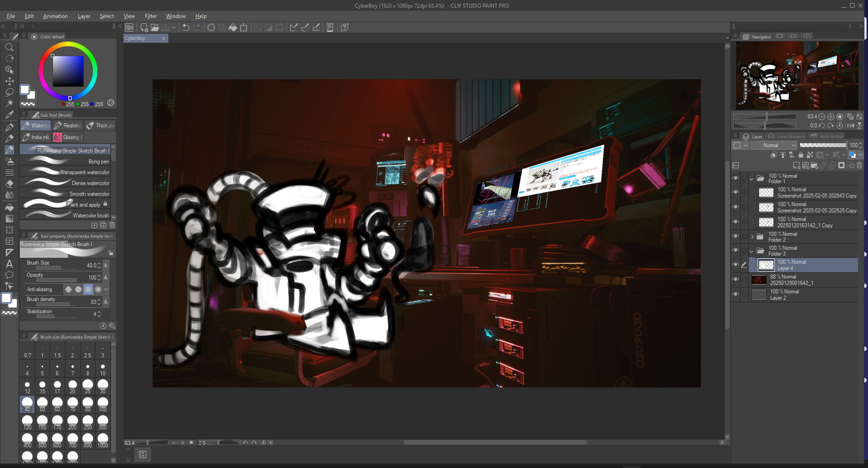Image resolution: width=868 pixels, height=468 pixels.
Task: Click the Scale/Rotate transform icon
Action: click(244, 27)
